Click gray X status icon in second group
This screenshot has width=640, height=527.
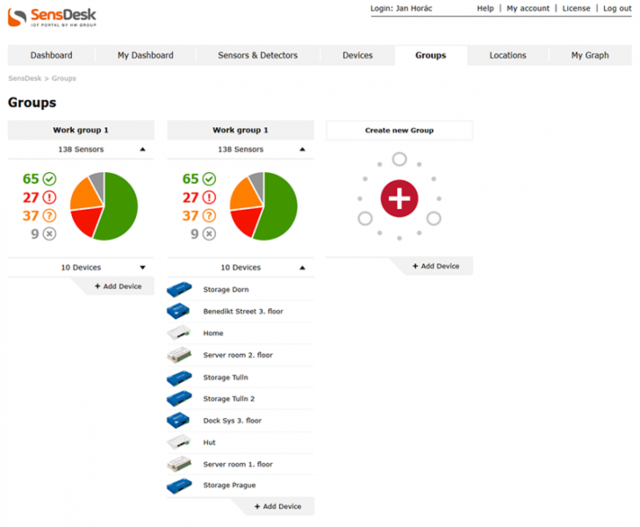point(209,234)
